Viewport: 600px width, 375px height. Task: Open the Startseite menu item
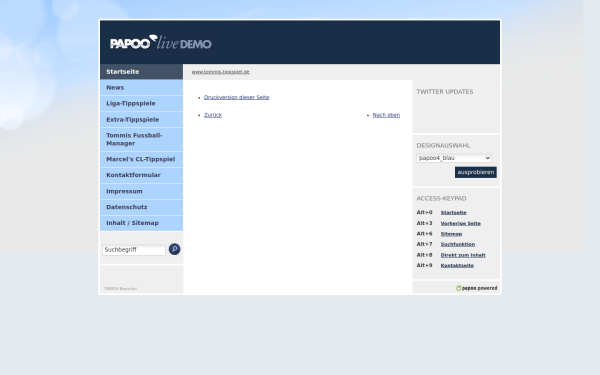pyautogui.click(x=142, y=72)
